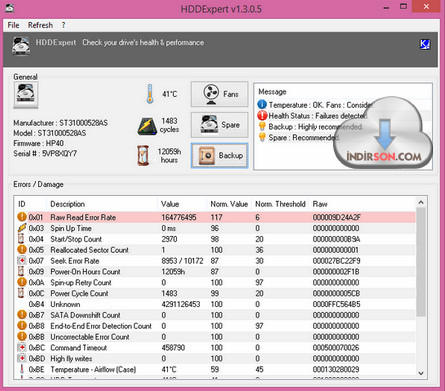The image size is (445, 391).
Task: Select End-to-End Error Detection Count row
Action: pos(215,326)
